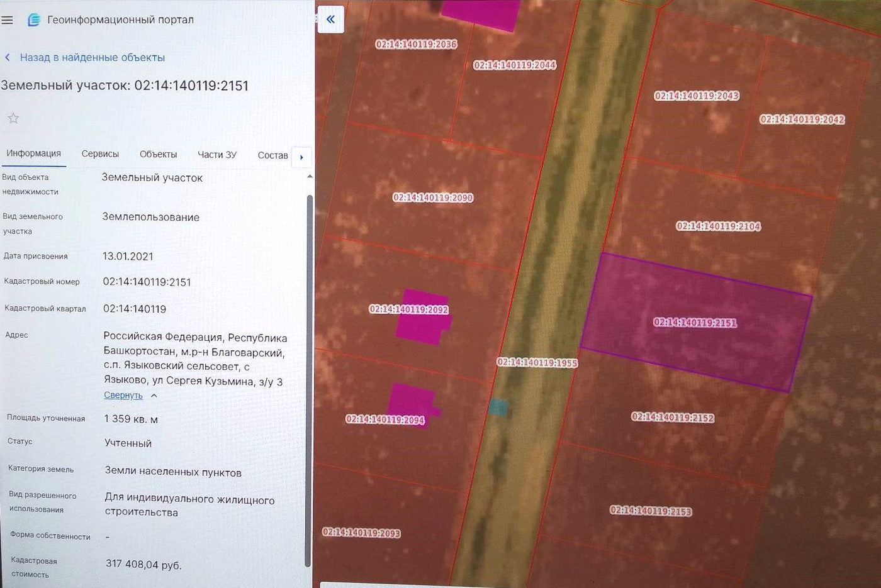Switch to the Сервисы tab

(x=100, y=154)
